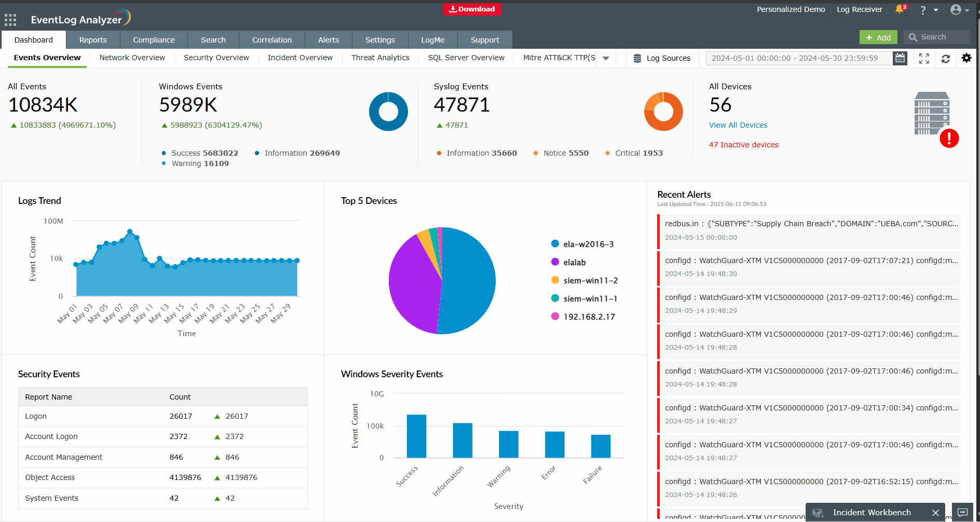Viewport: 980px width, 522px height.
Task: Click the Incident Workbench monitor icon
Action: (x=818, y=513)
